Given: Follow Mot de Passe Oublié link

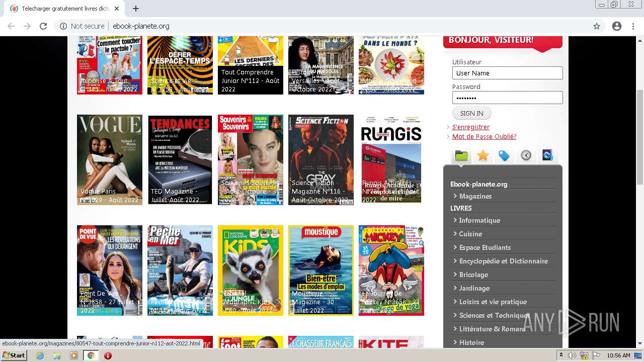Looking at the screenshot, I should coord(484,136).
